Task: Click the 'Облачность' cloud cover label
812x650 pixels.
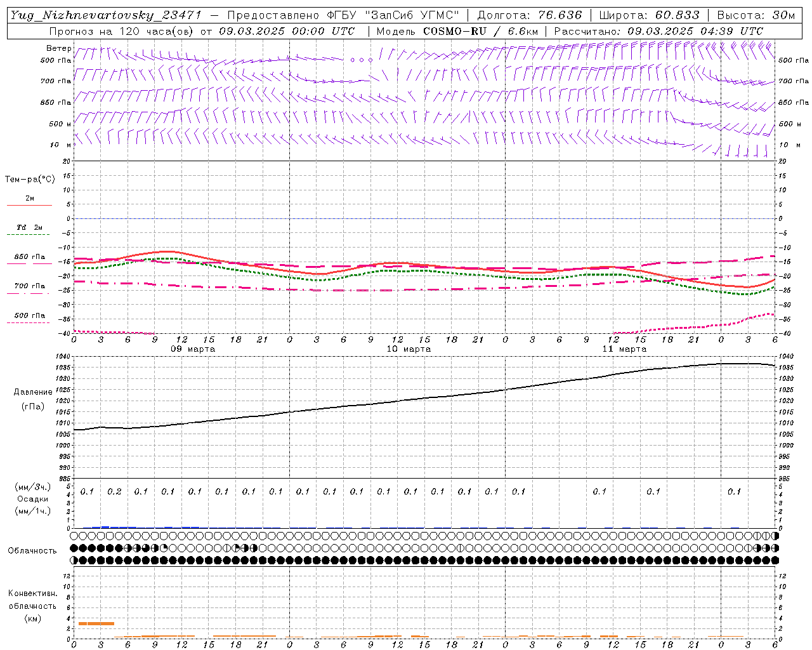Action: tap(32, 550)
